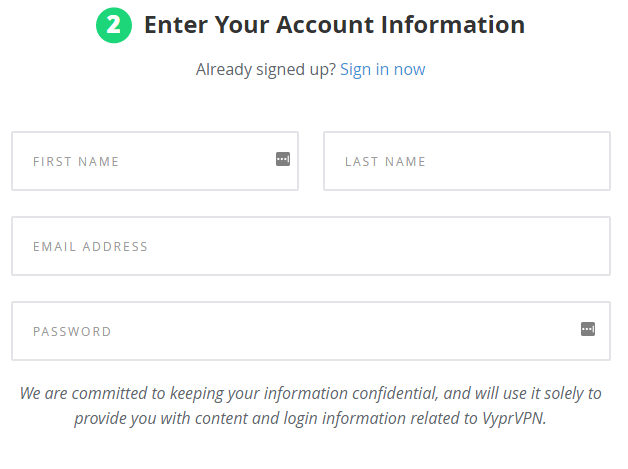Image resolution: width=628 pixels, height=469 pixels.
Task: Select the green step 2 badge
Action: [114, 25]
